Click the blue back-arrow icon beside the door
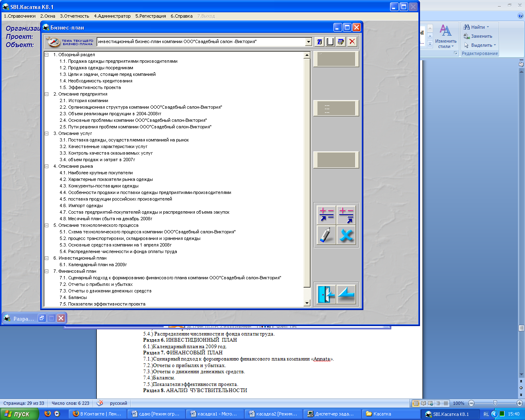The width and height of the screenshot is (525, 420). click(346, 294)
